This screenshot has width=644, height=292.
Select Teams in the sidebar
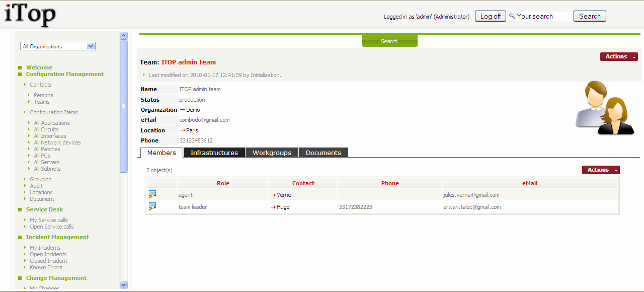click(x=42, y=102)
